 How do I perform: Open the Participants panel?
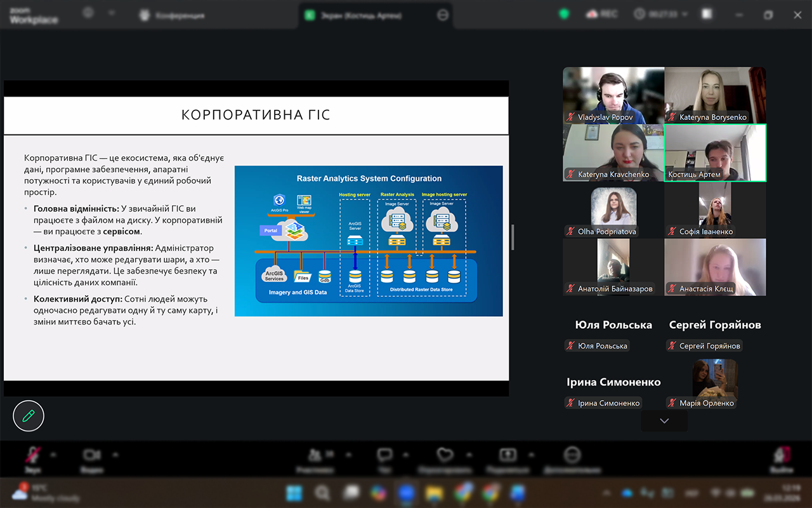click(x=315, y=456)
